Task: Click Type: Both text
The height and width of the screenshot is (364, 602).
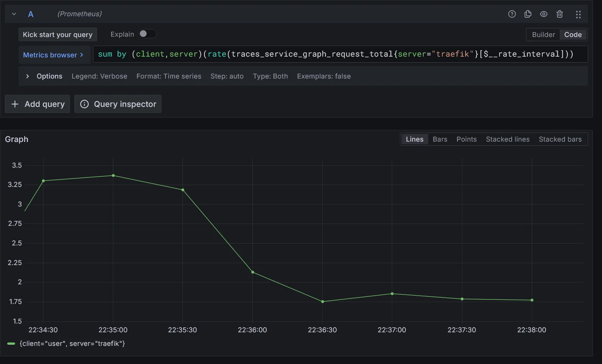Action: coord(270,76)
